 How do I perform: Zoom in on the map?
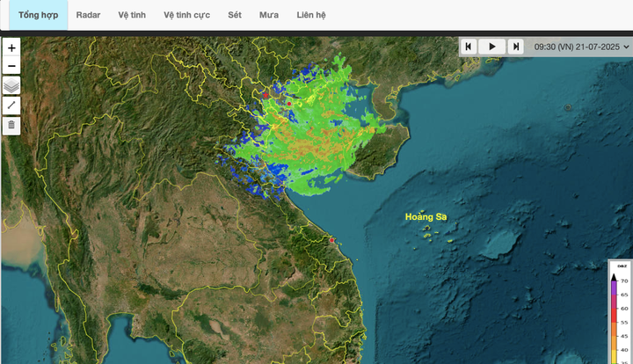(x=11, y=48)
